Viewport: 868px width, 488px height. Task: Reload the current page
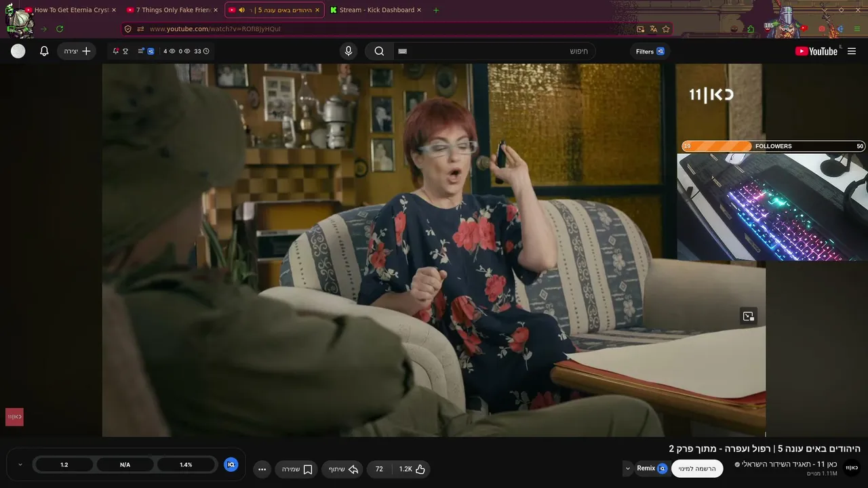[x=60, y=29]
